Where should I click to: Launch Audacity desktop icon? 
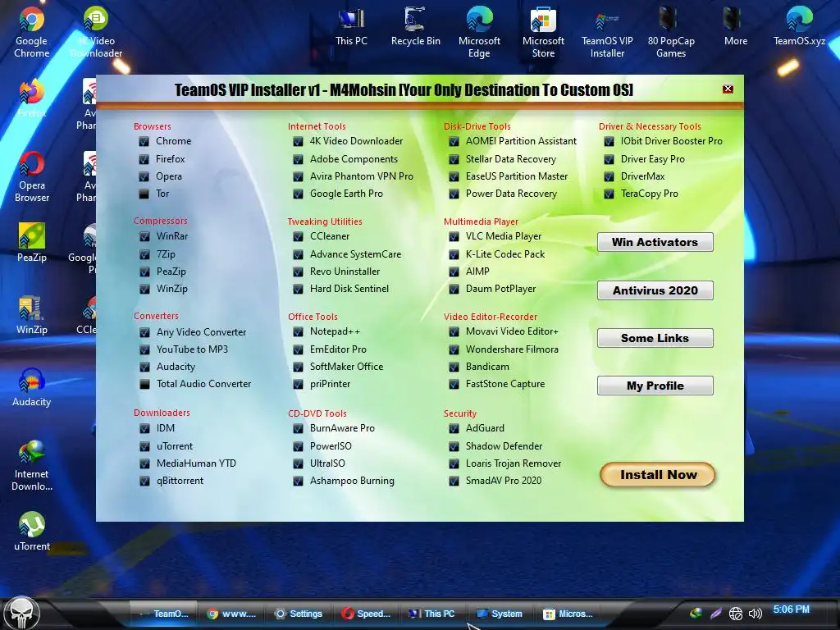[x=32, y=387]
